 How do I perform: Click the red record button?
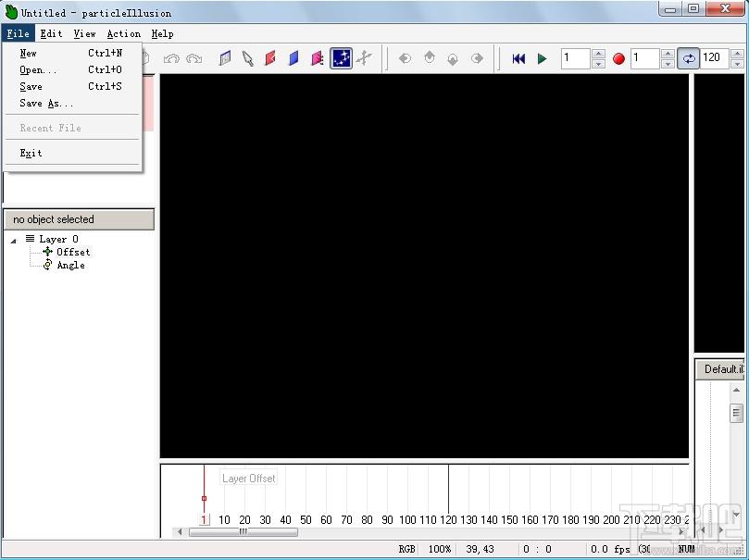(x=618, y=58)
